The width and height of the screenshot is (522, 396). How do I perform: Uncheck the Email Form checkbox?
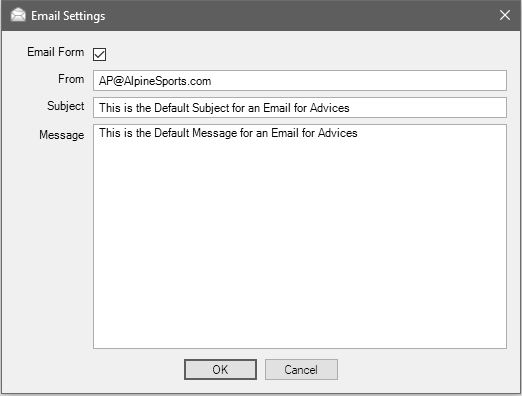pos(99,54)
